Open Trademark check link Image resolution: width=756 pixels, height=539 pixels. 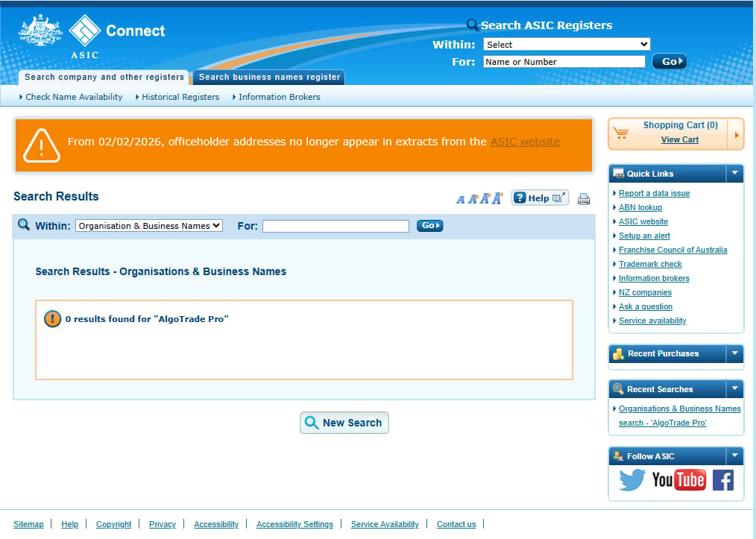650,264
